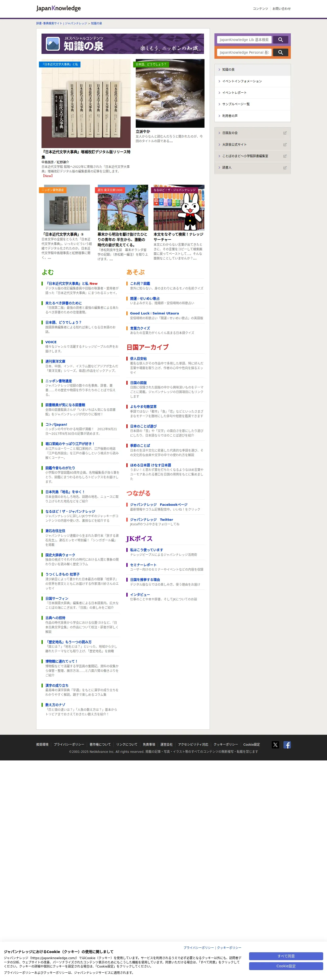Viewport: 327px width, 980px height.
Task: Open Cookie設定 in the footer links
Action: click(x=252, y=744)
